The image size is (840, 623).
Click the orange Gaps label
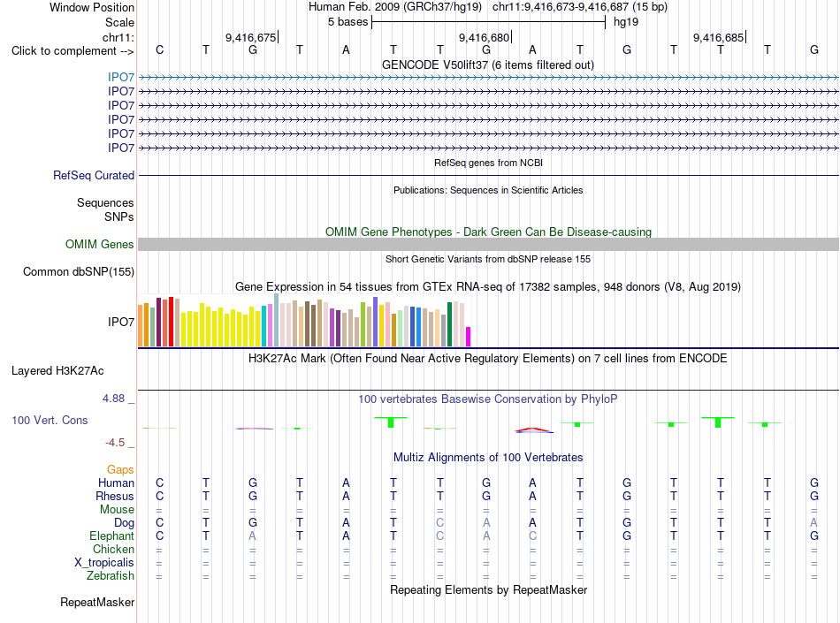point(120,469)
